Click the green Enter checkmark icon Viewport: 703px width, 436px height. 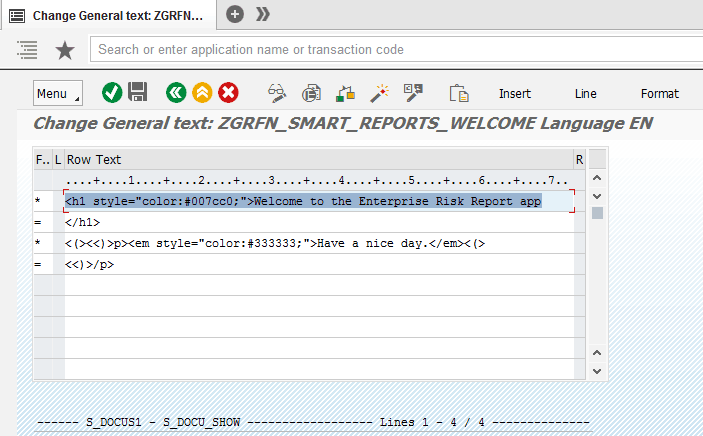[112, 93]
